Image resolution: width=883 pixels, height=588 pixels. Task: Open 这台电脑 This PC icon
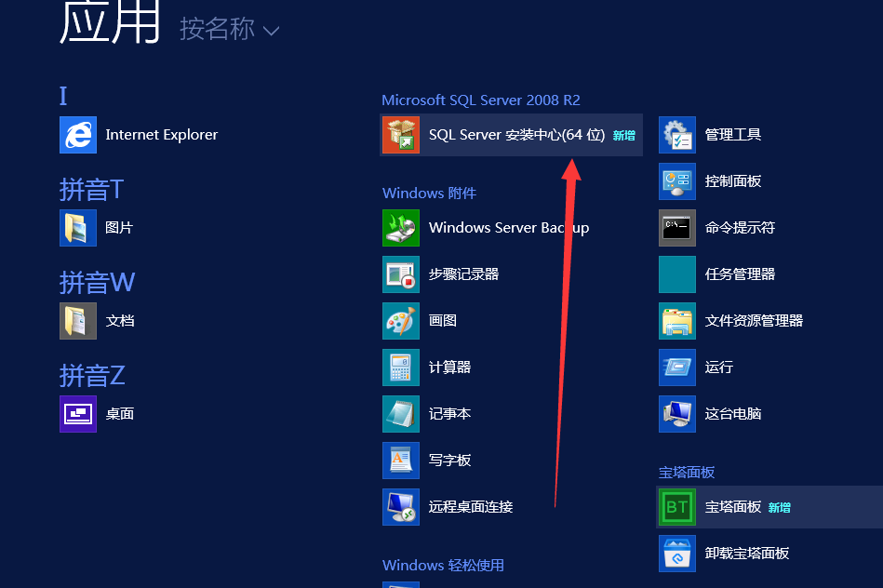click(677, 414)
